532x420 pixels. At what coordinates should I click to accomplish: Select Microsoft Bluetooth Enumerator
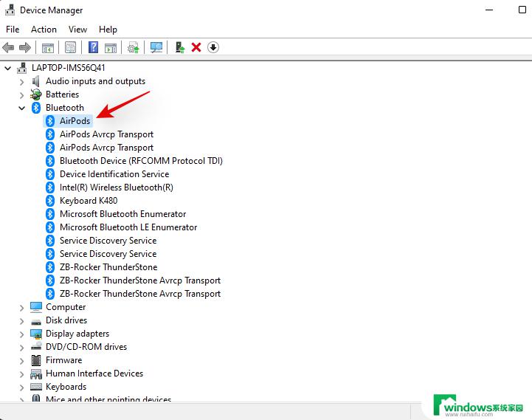point(122,214)
